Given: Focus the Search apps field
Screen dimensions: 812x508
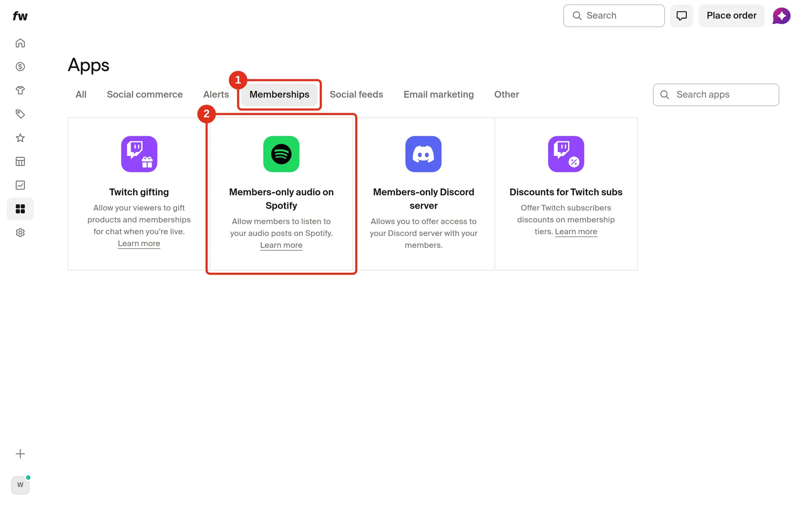Looking at the screenshot, I should pyautogui.click(x=716, y=95).
